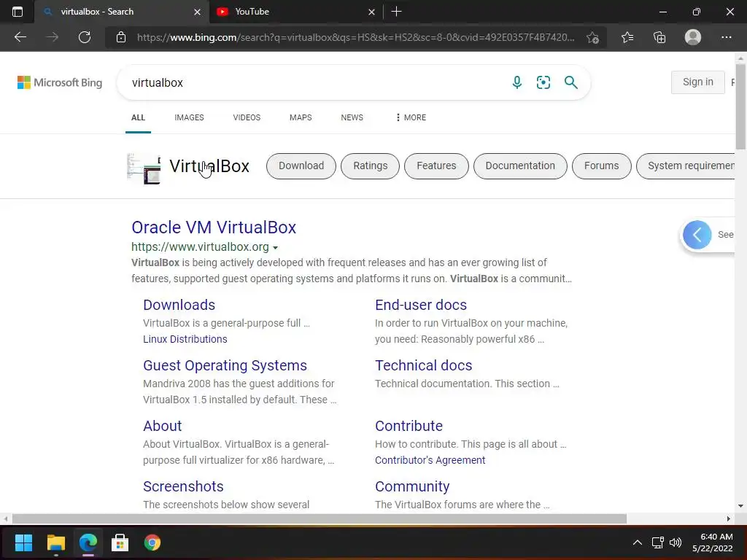The width and height of the screenshot is (747, 560).
Task: Click the Download pill button
Action: pyautogui.click(x=301, y=166)
